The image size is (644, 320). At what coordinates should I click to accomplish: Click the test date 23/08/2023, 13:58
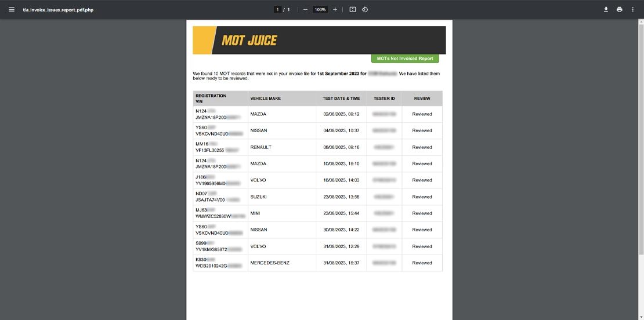[341, 197]
